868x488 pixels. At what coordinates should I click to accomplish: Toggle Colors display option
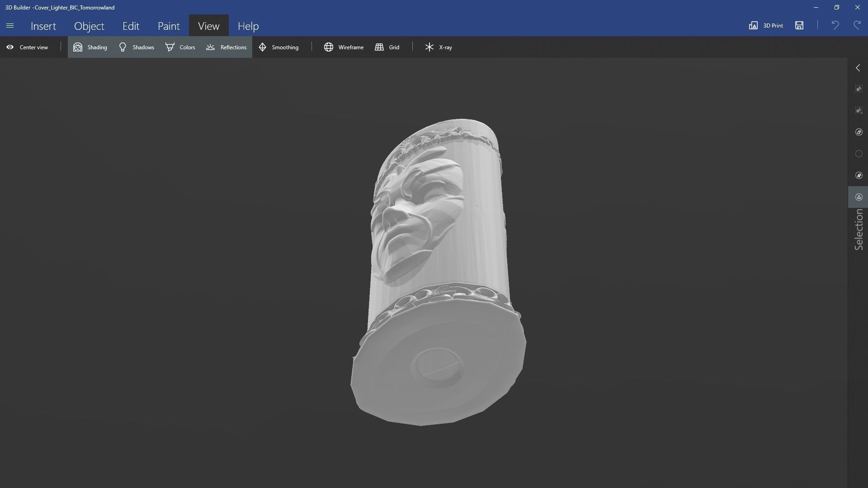click(180, 47)
